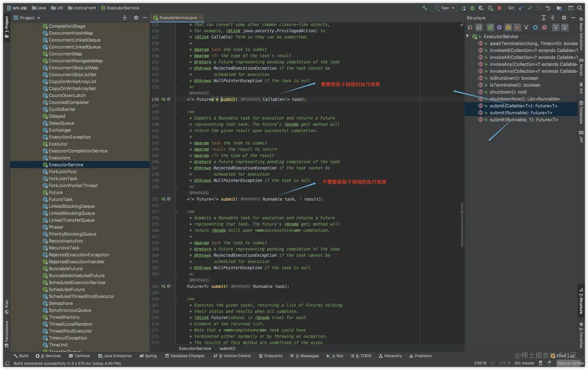Change UTF-8 file encoding

(x=504, y=363)
